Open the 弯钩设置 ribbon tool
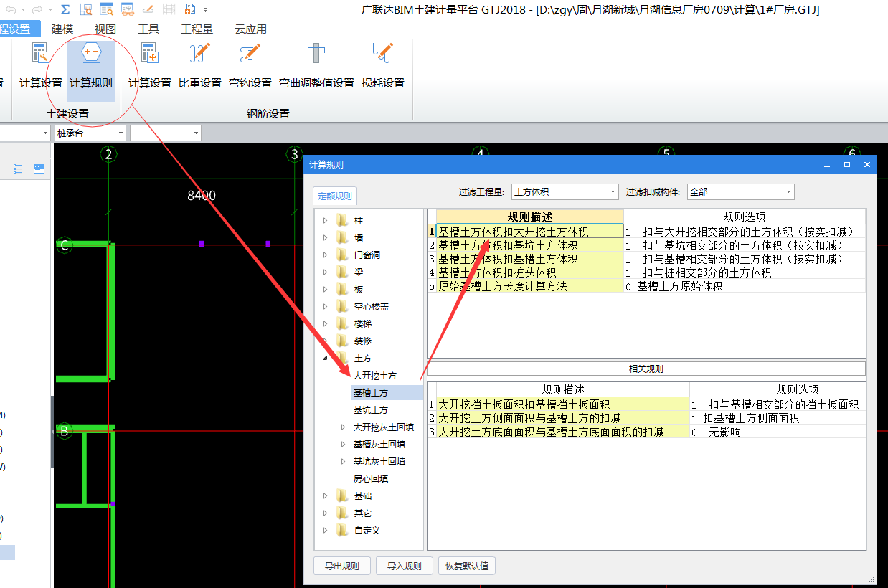 tap(250, 67)
